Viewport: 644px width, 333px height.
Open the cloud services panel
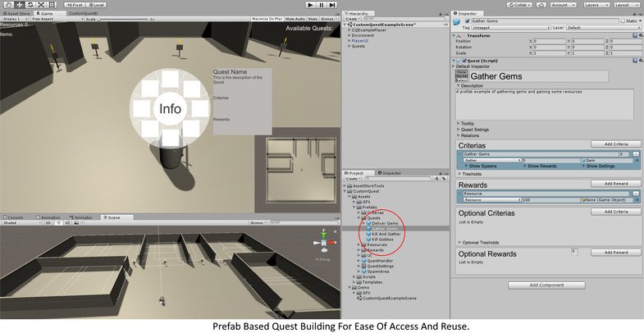pos(541,5)
